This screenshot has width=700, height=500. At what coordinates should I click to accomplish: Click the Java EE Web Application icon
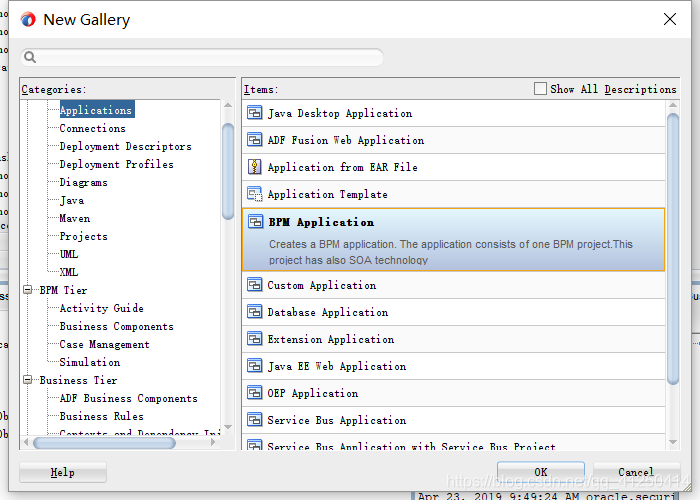pos(254,366)
